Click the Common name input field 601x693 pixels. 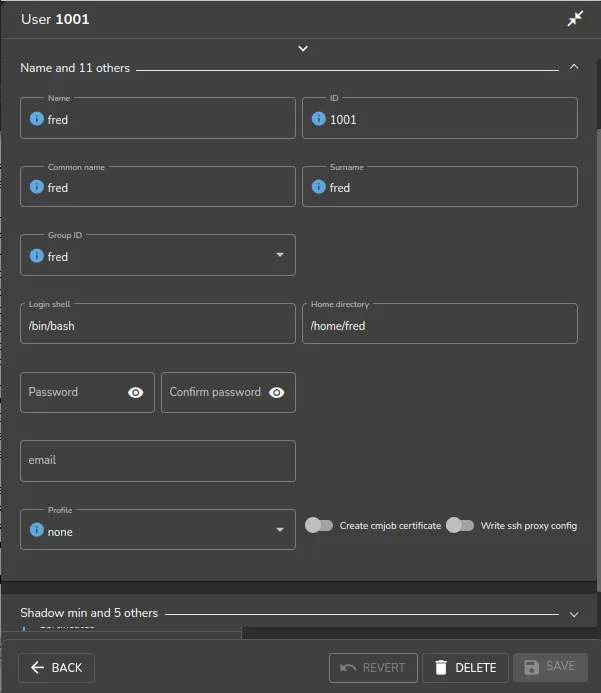click(x=158, y=187)
